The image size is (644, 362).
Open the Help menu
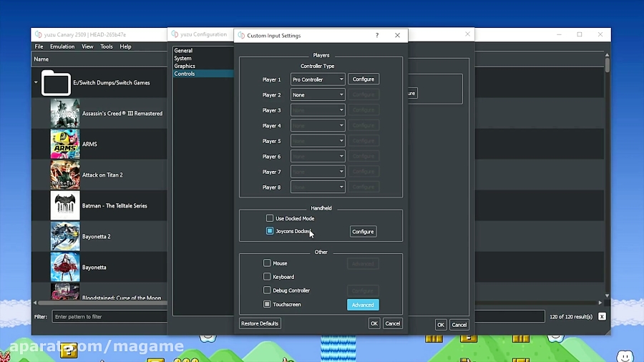[125, 47]
